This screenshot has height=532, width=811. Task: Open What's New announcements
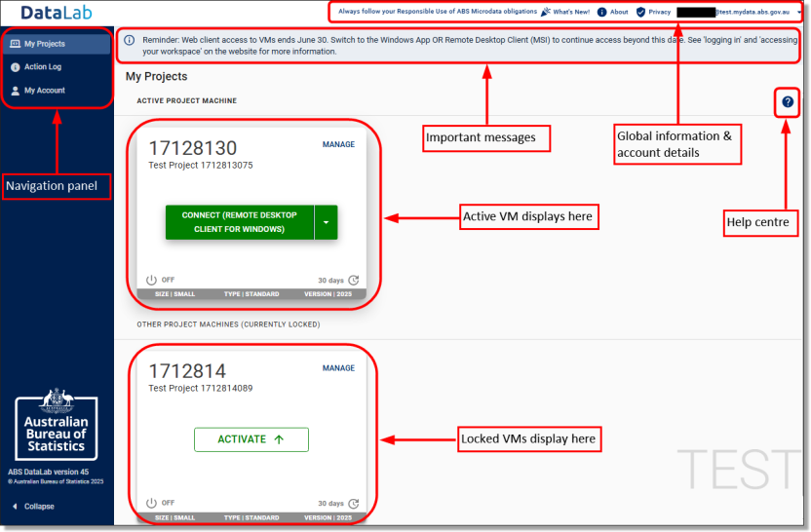[x=571, y=12]
